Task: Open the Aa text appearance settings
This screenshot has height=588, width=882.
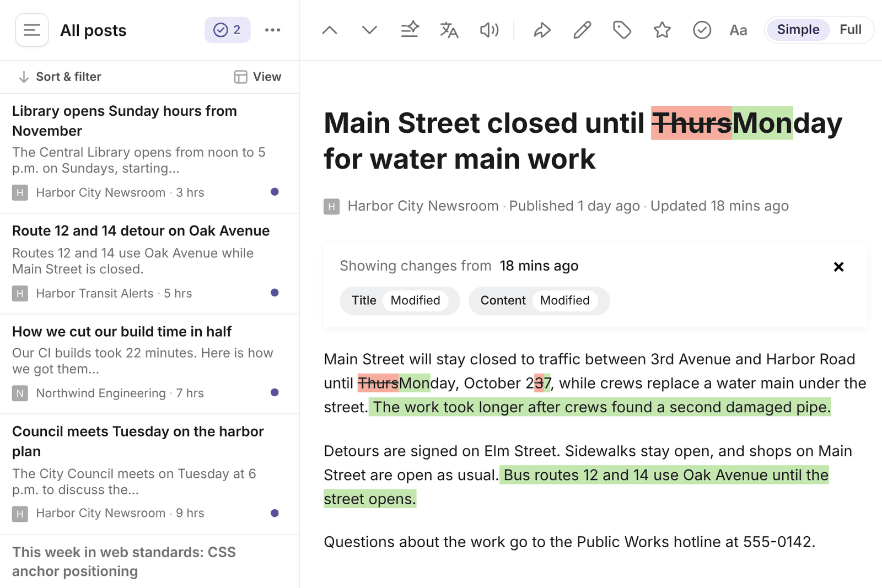Action: pos(738,30)
